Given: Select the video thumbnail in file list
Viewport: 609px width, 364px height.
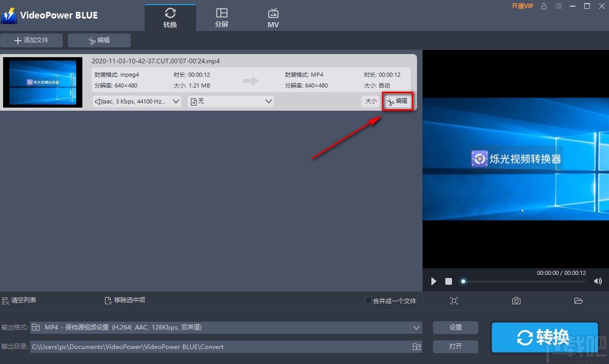Looking at the screenshot, I should pyautogui.click(x=43, y=82).
